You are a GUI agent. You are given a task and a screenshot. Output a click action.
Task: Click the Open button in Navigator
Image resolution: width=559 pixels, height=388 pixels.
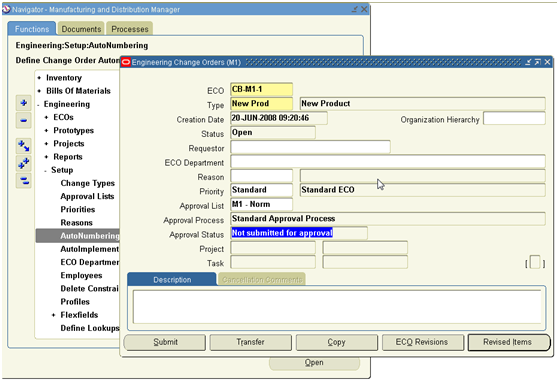[314, 363]
